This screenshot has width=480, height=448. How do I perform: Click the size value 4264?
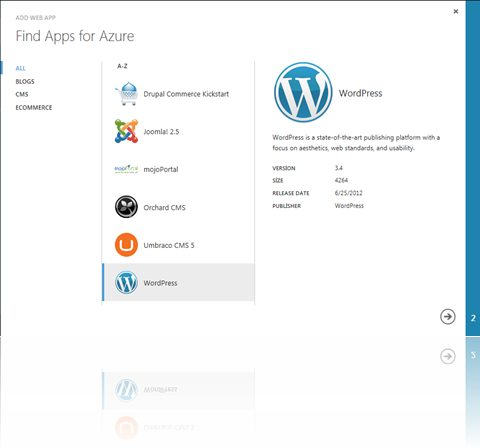point(341,180)
